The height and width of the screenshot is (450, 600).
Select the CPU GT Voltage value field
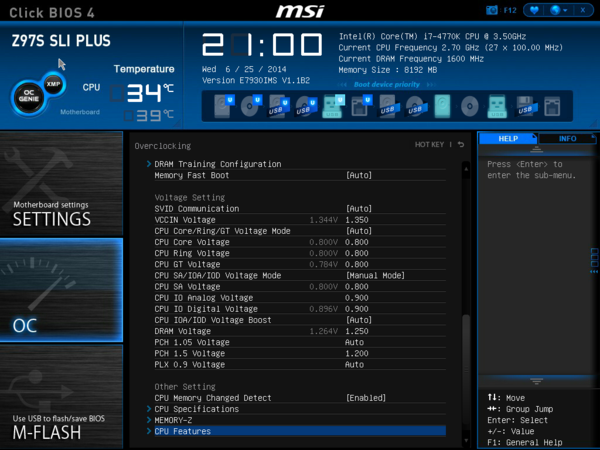(x=357, y=264)
